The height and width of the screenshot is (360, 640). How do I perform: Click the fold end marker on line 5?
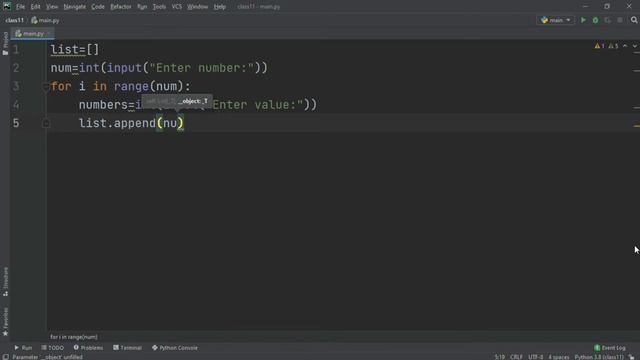[46, 123]
